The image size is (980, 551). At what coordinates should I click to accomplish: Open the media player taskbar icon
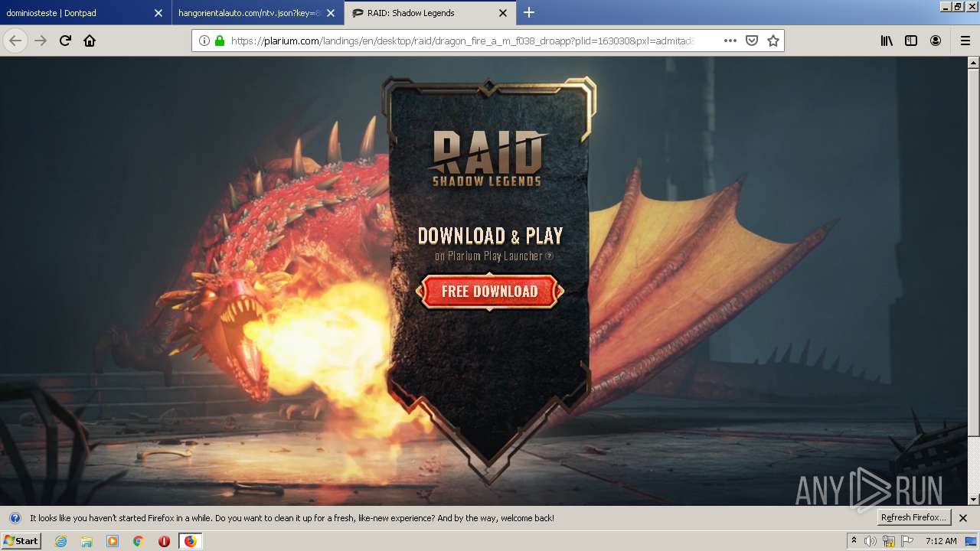click(x=113, y=541)
